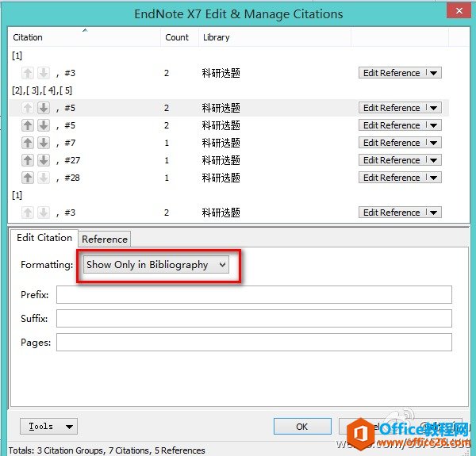Confirm changes with the OK button
476x456 pixels.
[301, 427]
